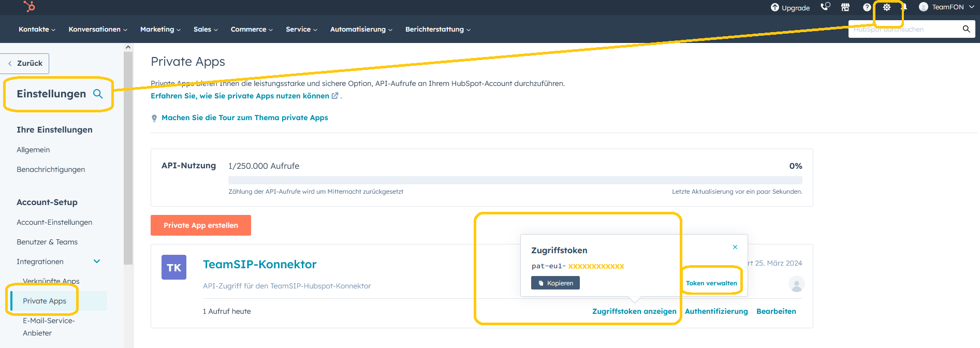Click the lightbulb tour icon
980x348 pixels.
154,118
